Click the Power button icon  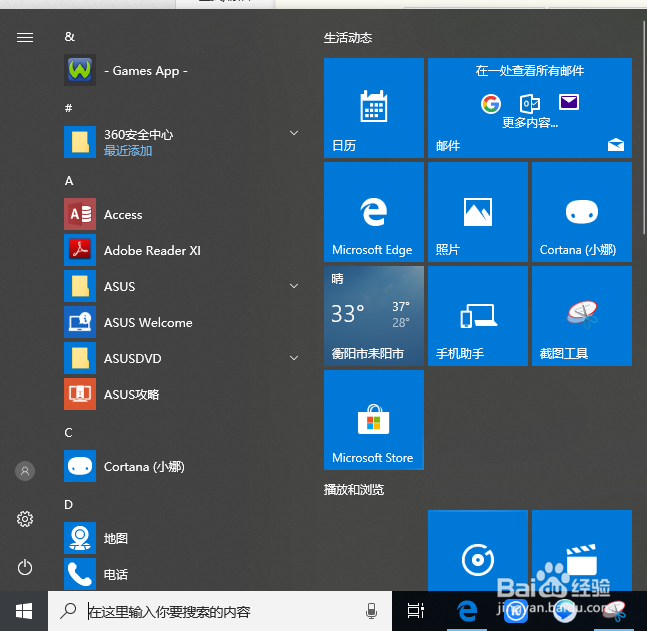coord(25,567)
